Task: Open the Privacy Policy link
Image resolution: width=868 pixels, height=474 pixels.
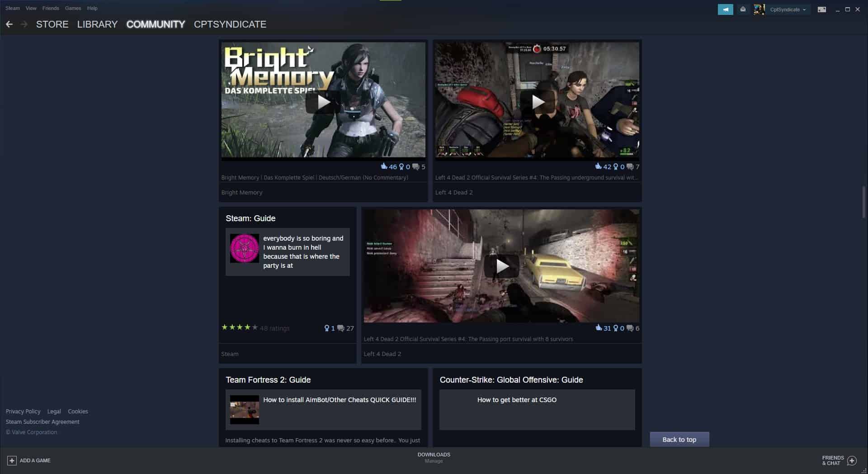Action: 23,411
